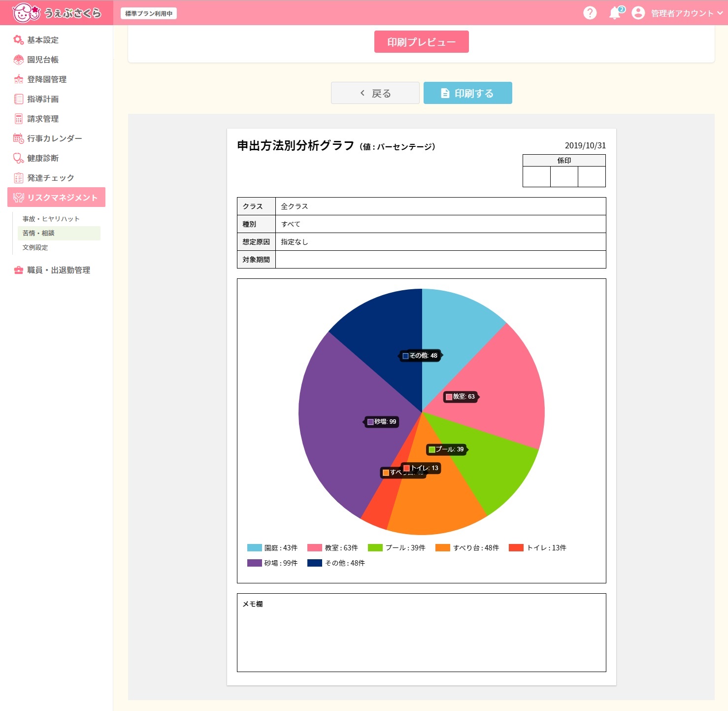Click the すべり台 orange legend swatch
728x711 pixels.
coord(443,547)
